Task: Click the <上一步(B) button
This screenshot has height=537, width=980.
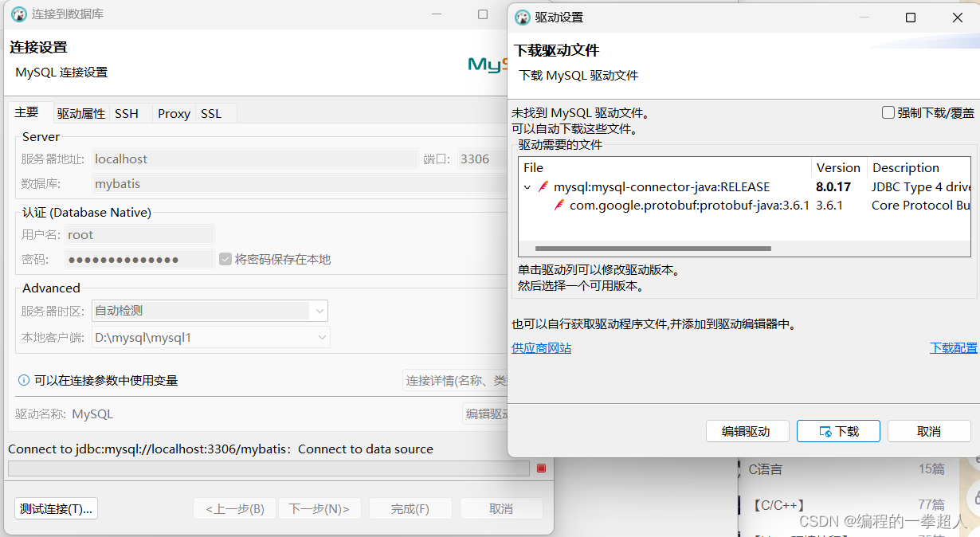Action: tap(234, 508)
